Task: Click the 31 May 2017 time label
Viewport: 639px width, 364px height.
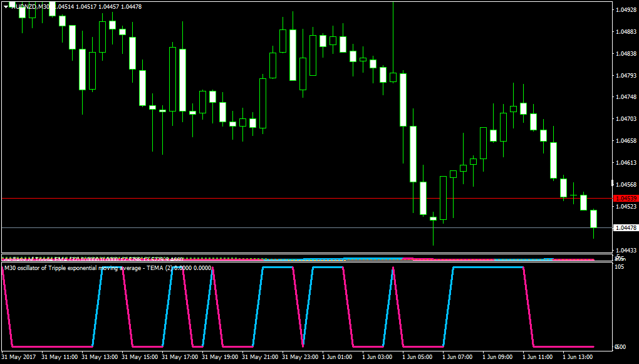Action: [19, 356]
